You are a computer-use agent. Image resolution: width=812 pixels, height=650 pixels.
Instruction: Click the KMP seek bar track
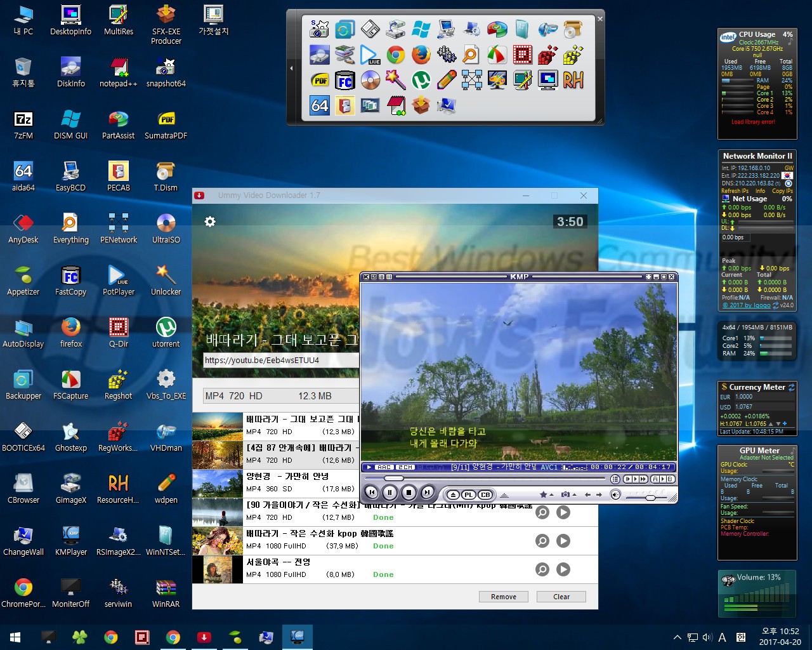click(485, 479)
